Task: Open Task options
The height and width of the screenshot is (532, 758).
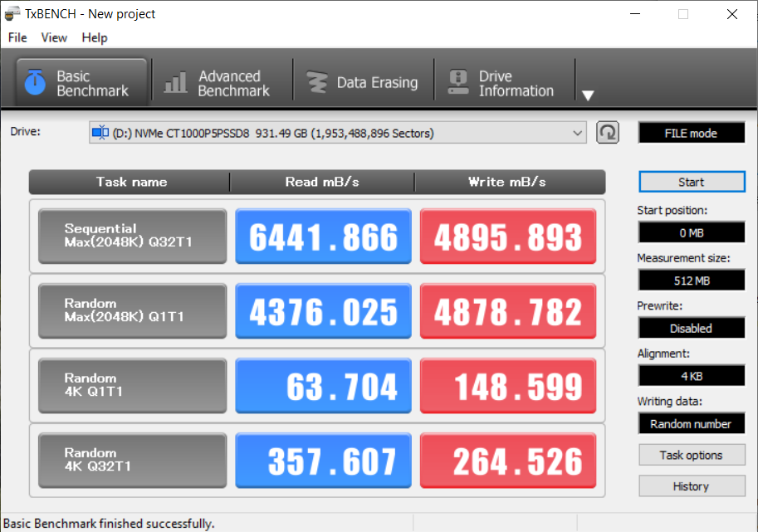Action: click(x=691, y=455)
